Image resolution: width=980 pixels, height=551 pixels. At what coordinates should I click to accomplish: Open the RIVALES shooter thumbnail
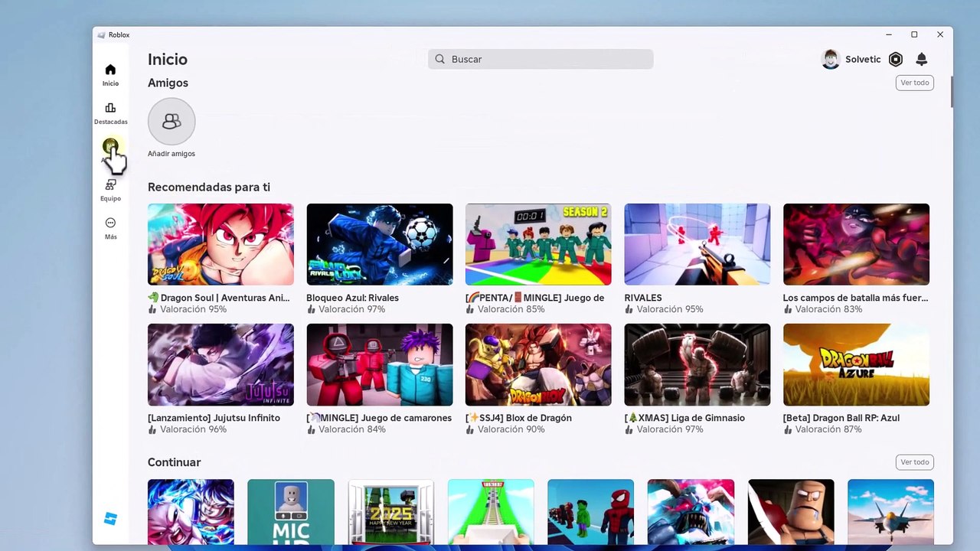point(697,244)
